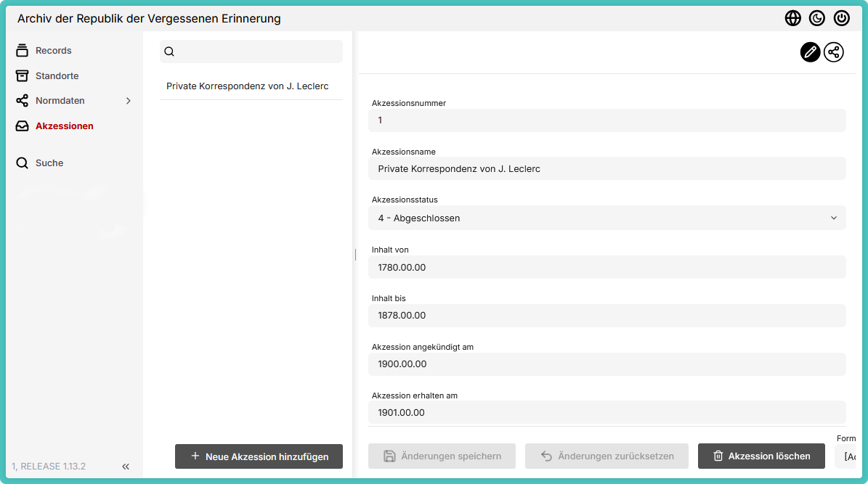The height and width of the screenshot is (484, 868).
Task: Click the Akzession erhalten am field
Action: (x=607, y=412)
